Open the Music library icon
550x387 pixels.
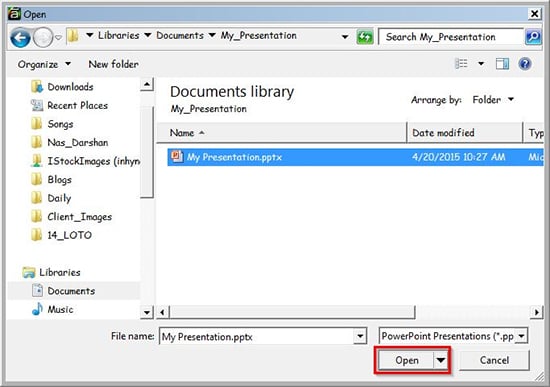coord(37,309)
